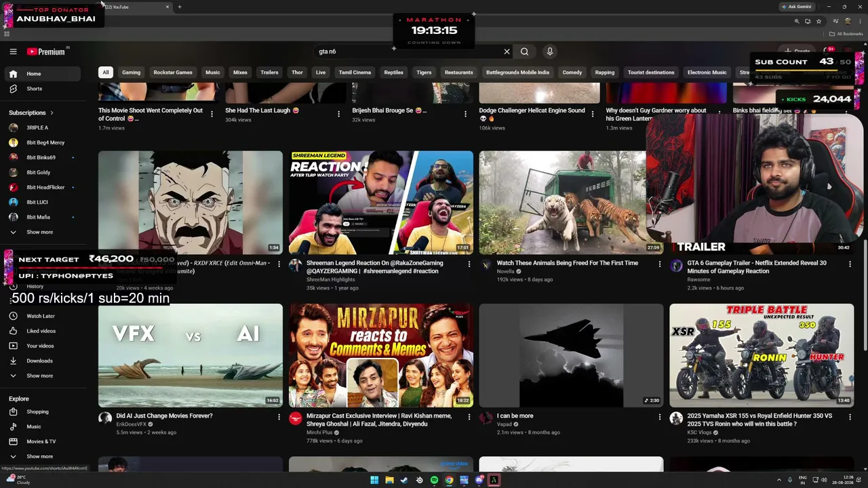Click the zoom magnifier in address bar
This screenshot has height=488, width=868.
(x=797, y=21)
